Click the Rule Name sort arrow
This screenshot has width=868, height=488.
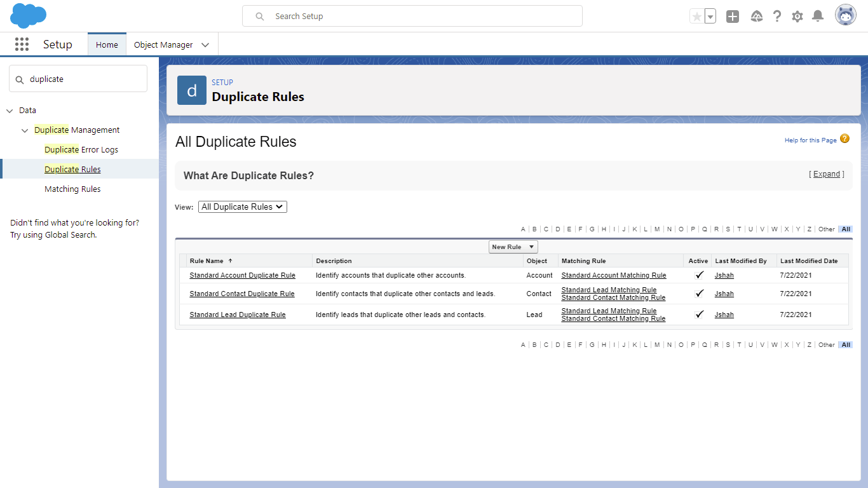click(230, 261)
